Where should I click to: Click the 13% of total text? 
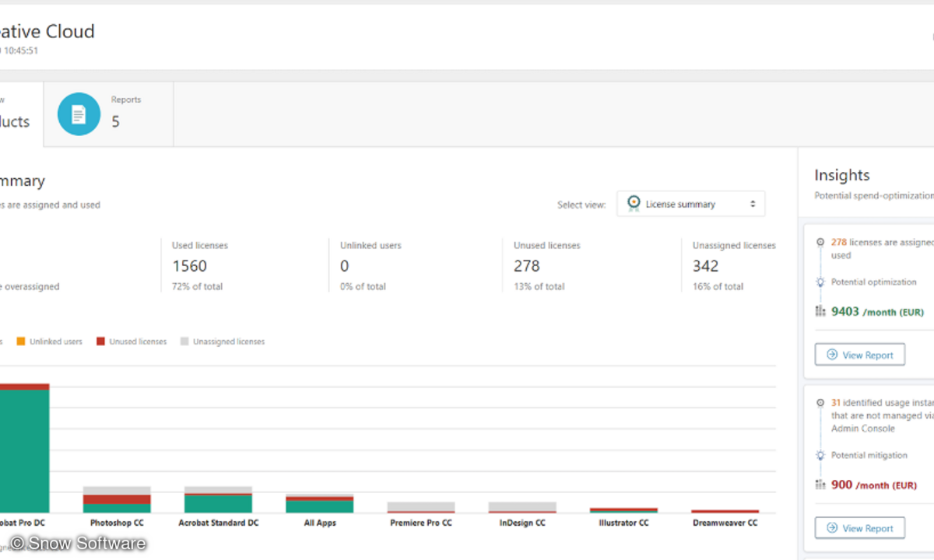[x=539, y=286]
